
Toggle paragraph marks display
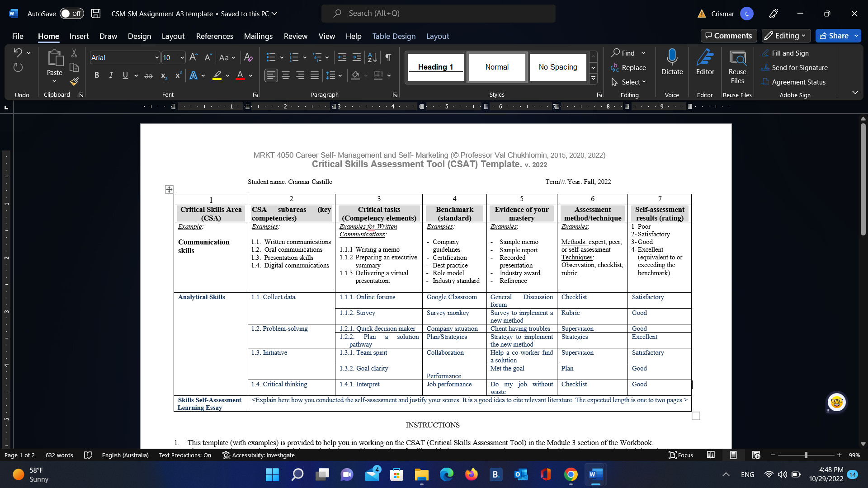coord(388,57)
